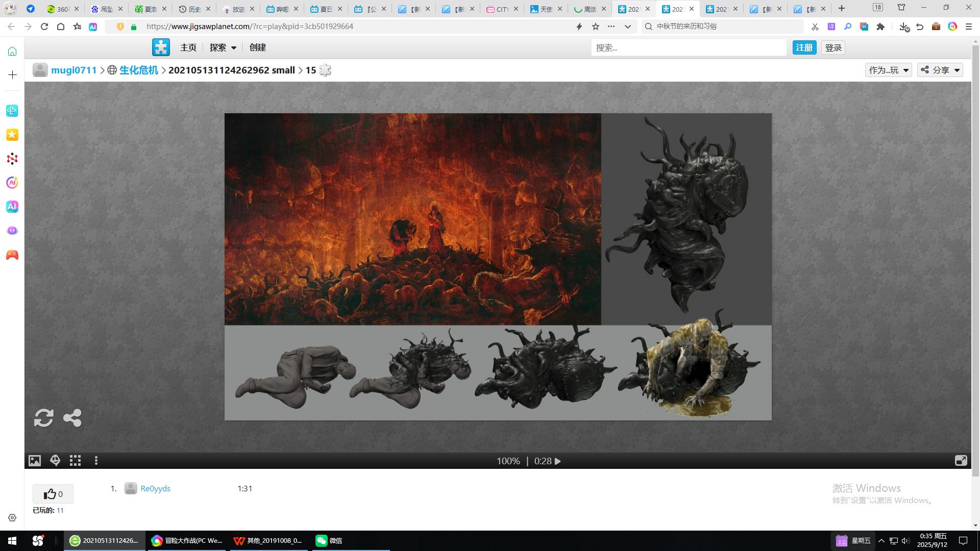Open user profile mugi0711
This screenshot has width=980, height=551.
[74, 70]
